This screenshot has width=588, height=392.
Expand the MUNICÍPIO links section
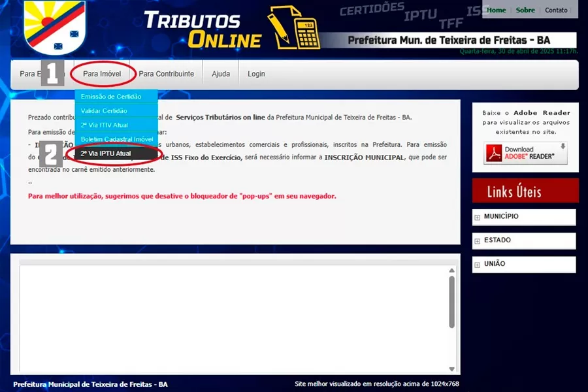click(x=477, y=218)
